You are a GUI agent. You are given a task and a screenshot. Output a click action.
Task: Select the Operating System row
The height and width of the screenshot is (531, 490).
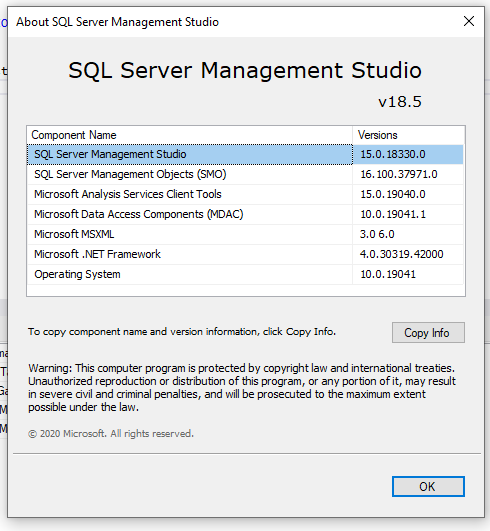tap(245, 274)
